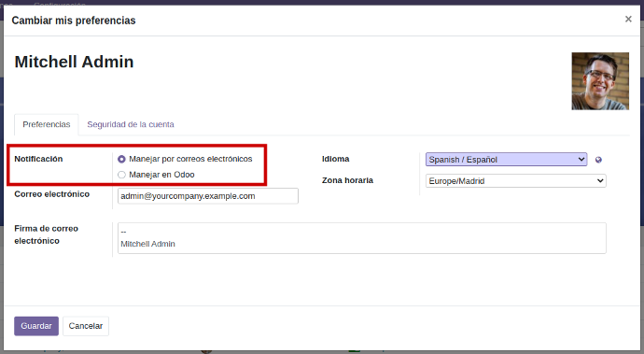Image resolution: width=644 pixels, height=354 pixels.
Task: Click the Notificación field label
Action: (38, 159)
